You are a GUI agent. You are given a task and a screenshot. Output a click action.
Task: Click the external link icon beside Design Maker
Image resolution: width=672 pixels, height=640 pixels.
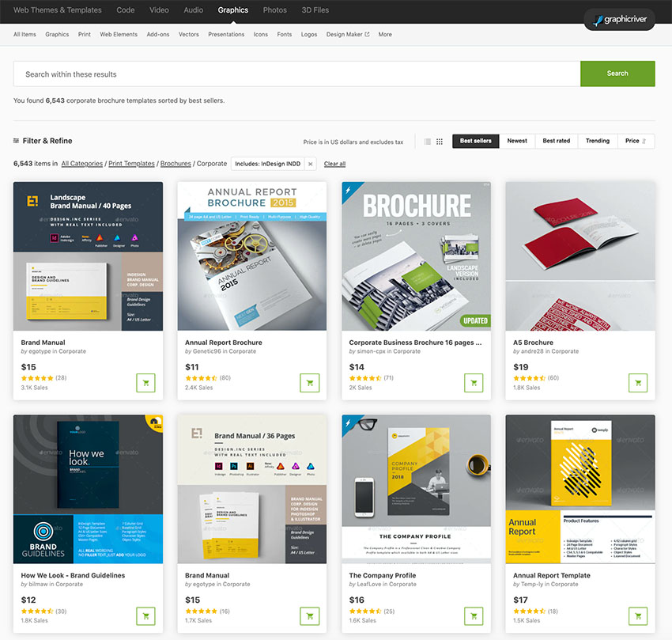[x=366, y=35]
